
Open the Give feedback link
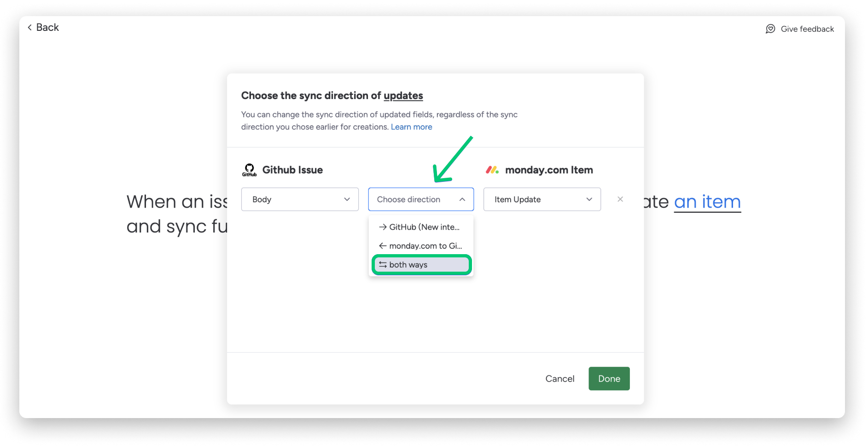click(799, 29)
